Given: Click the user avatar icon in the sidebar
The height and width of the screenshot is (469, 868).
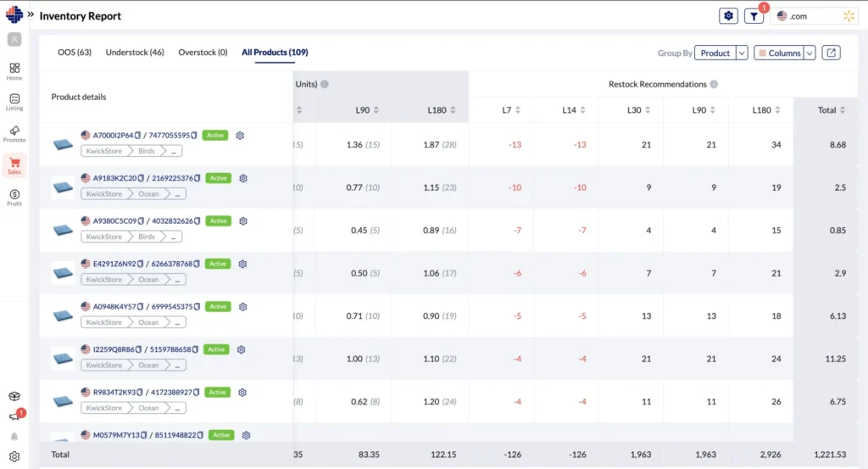Looking at the screenshot, I should tap(14, 39).
